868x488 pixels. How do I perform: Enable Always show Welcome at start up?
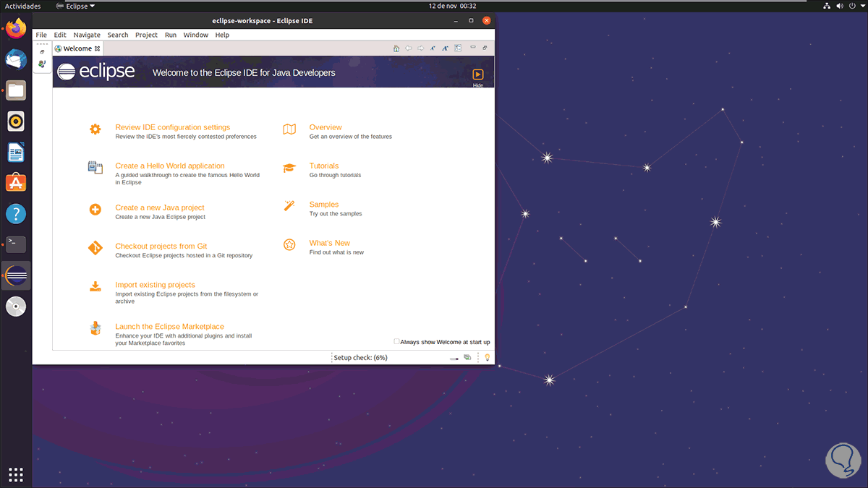396,341
